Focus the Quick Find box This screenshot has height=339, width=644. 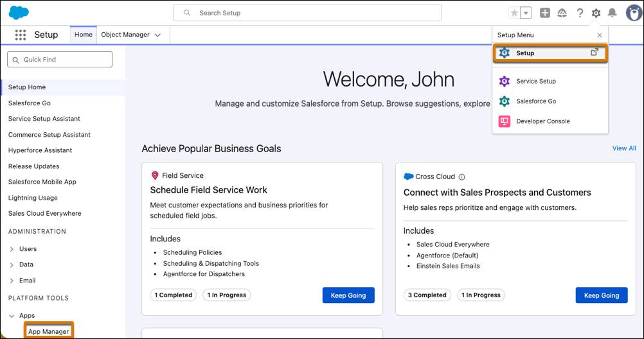pyautogui.click(x=60, y=60)
